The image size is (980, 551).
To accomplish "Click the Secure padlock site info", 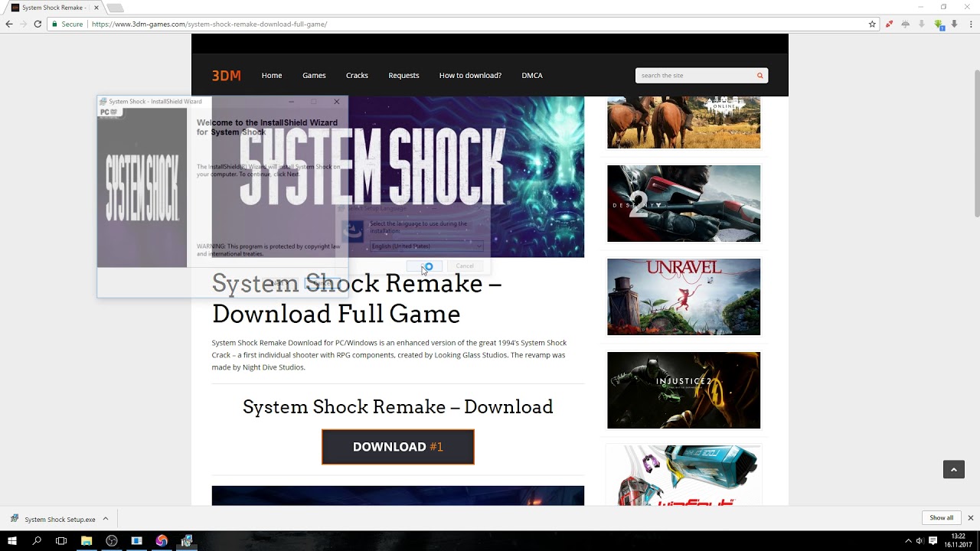I will tap(67, 24).
